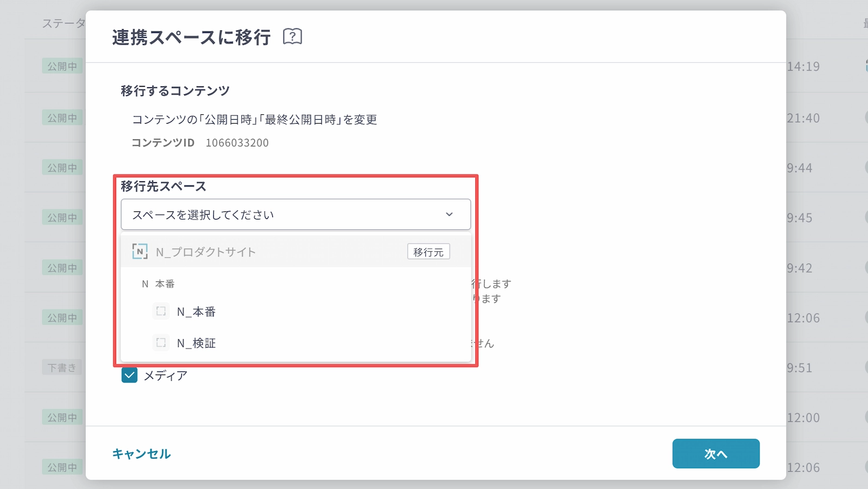Click the content ID number 1066033200

pos(237,143)
